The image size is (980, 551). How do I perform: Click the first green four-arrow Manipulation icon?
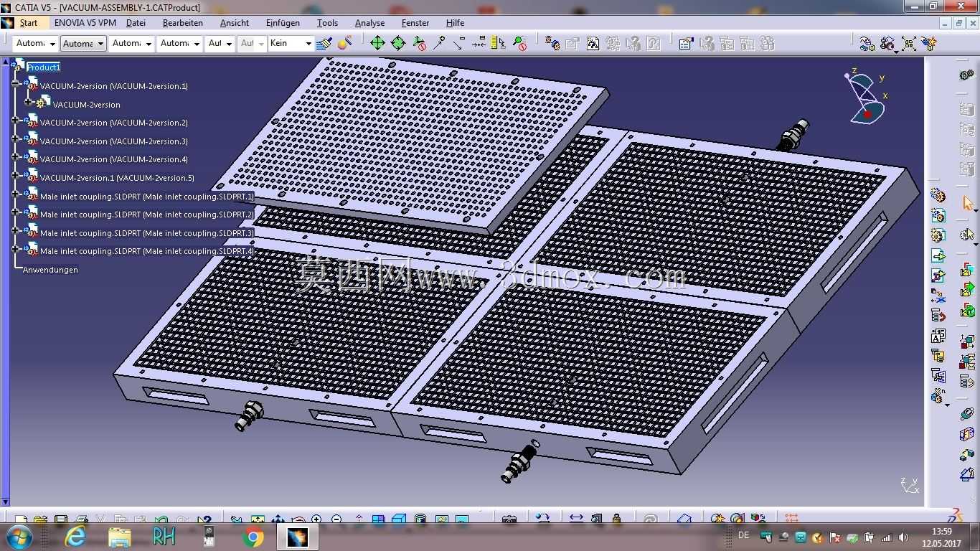tap(377, 44)
